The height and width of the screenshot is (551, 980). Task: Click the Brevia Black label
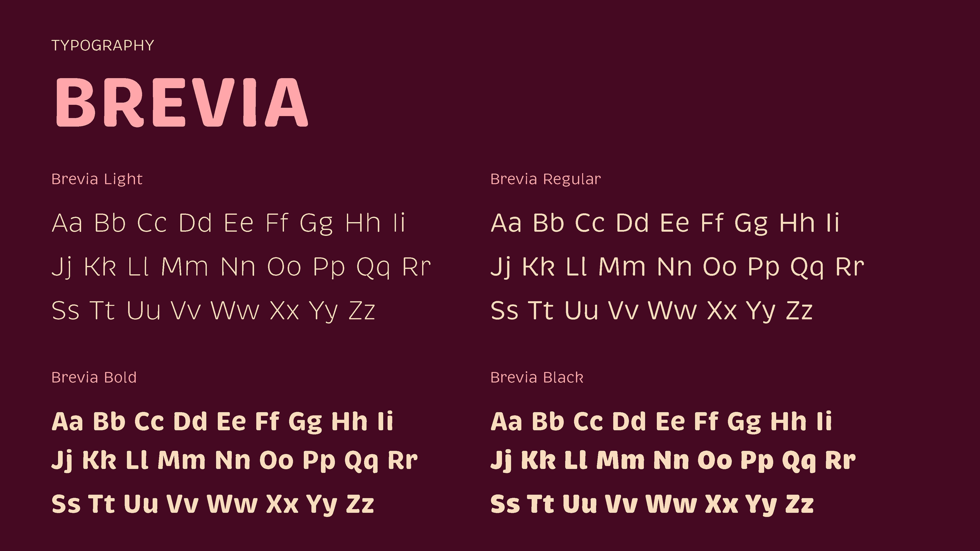pos(537,378)
